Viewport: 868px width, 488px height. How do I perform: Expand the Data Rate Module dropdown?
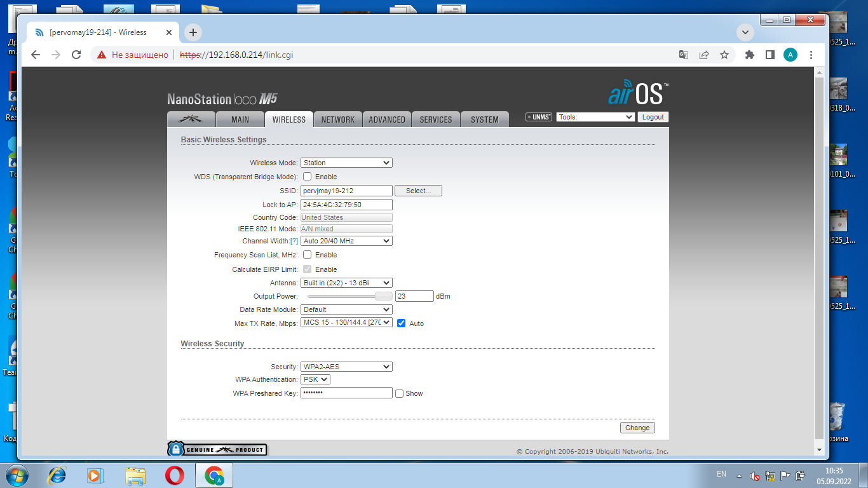click(346, 309)
